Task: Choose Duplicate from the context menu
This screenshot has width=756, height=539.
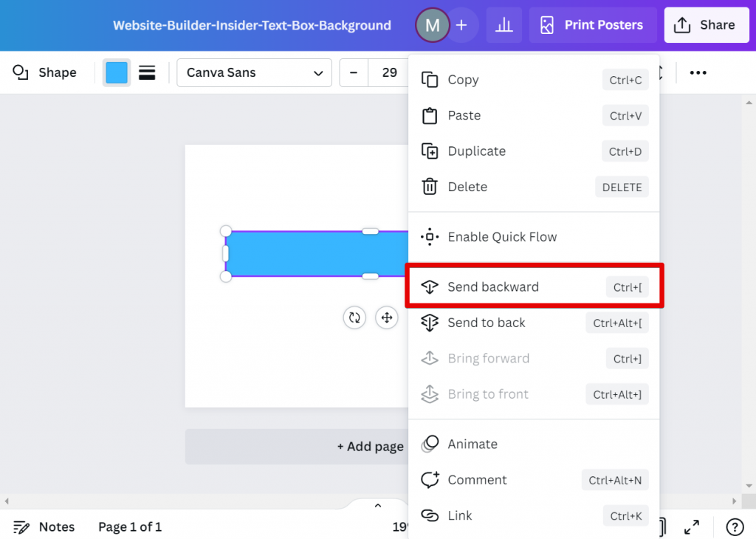Action: [476, 151]
